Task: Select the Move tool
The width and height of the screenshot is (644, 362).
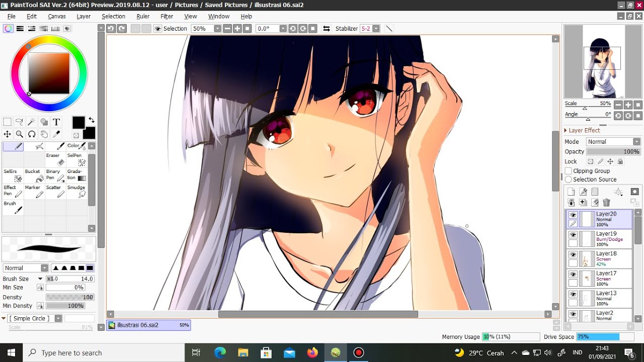Action: pos(8,134)
